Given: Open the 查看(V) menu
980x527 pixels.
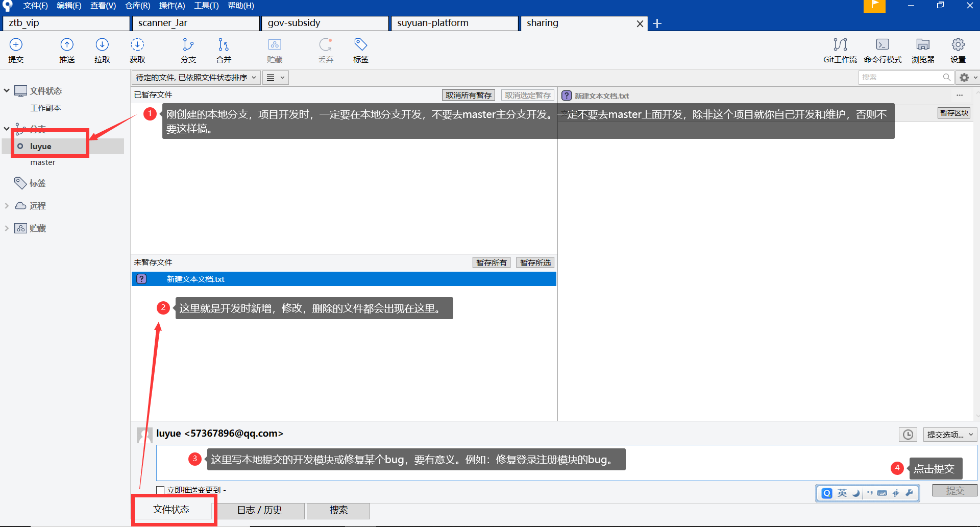Looking at the screenshot, I should point(103,6).
